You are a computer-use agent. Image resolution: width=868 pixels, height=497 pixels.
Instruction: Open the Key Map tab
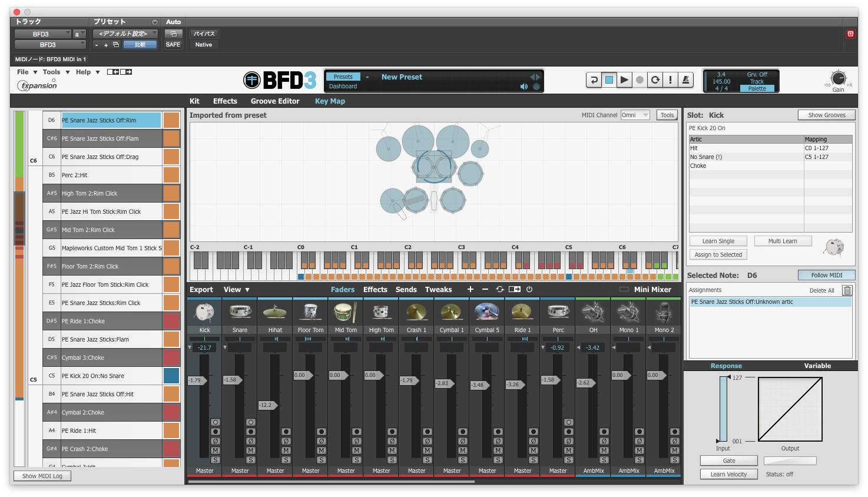tap(330, 101)
